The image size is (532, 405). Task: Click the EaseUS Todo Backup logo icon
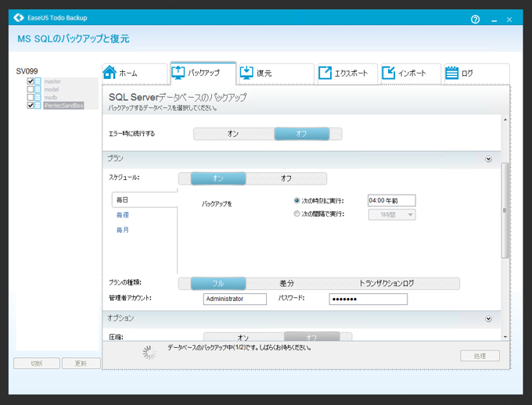click(19, 18)
